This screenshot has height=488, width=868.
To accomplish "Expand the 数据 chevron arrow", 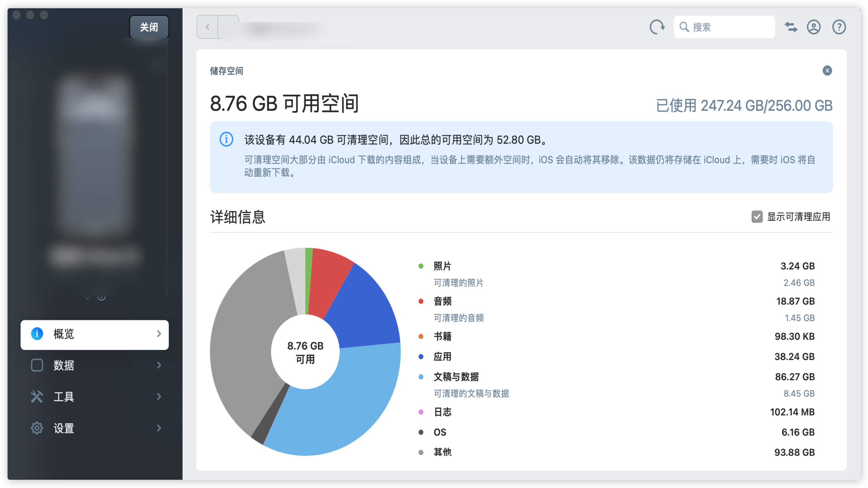I will 159,365.
